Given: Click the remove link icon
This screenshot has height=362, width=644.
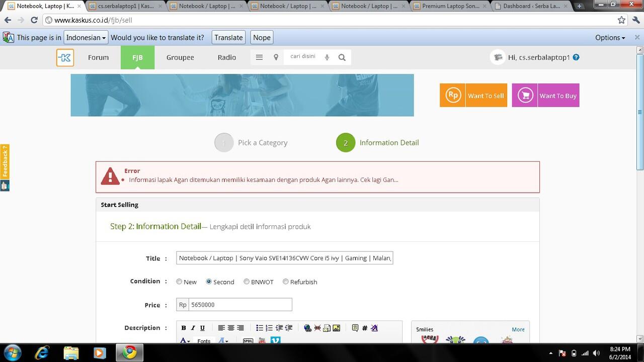Looking at the screenshot, I should click(x=317, y=328).
